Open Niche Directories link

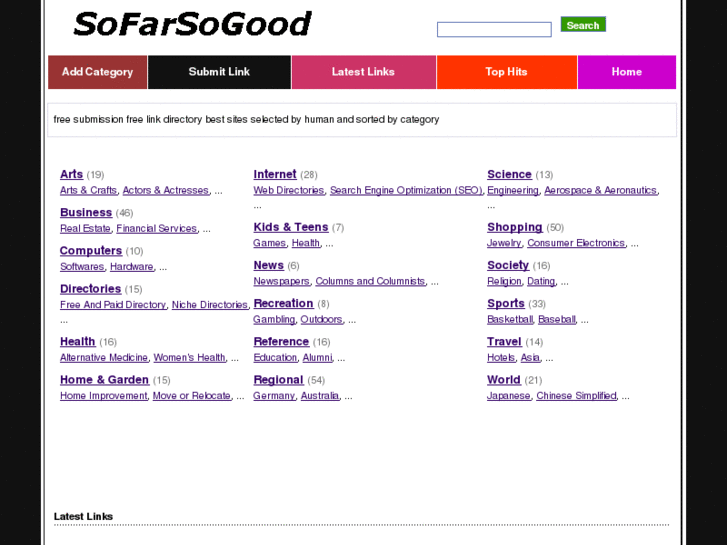pos(210,305)
